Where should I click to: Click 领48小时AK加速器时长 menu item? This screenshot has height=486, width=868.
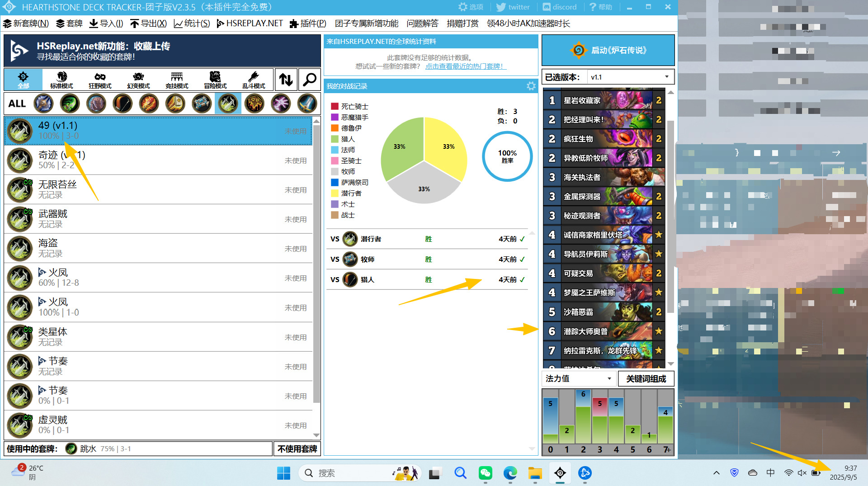pyautogui.click(x=528, y=24)
